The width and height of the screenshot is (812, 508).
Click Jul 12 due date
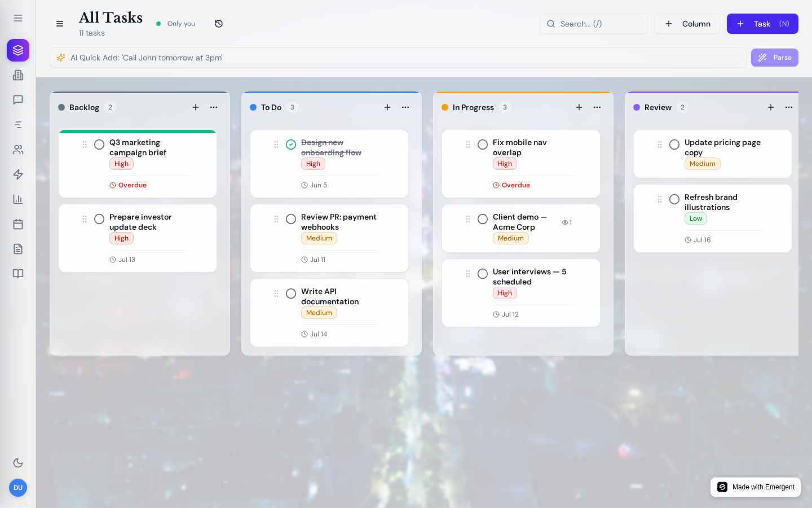(x=506, y=314)
